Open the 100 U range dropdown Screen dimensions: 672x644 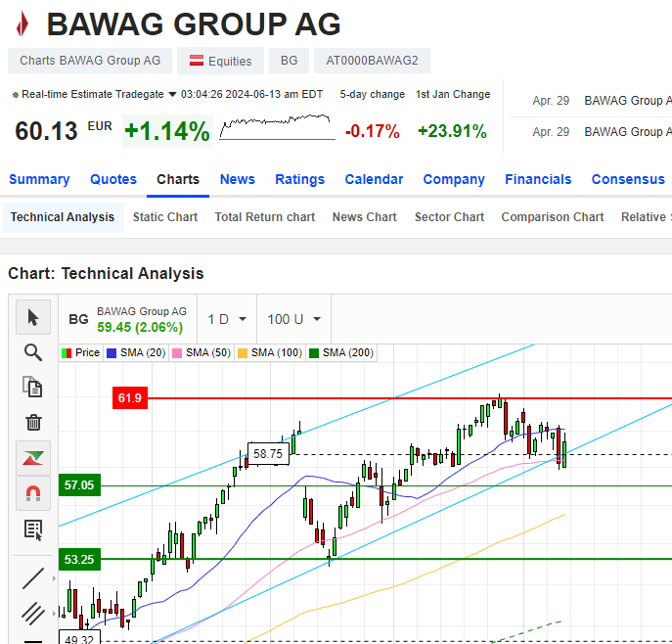pos(293,319)
